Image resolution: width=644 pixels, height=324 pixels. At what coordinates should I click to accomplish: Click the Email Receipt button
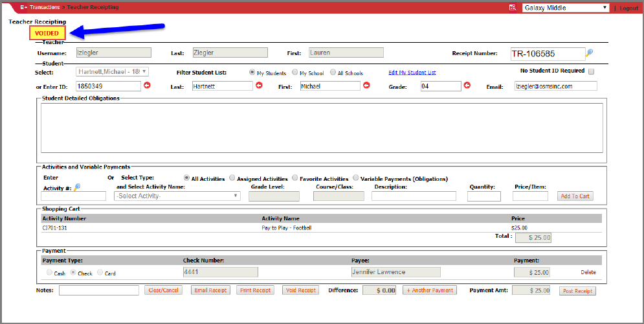click(x=211, y=290)
